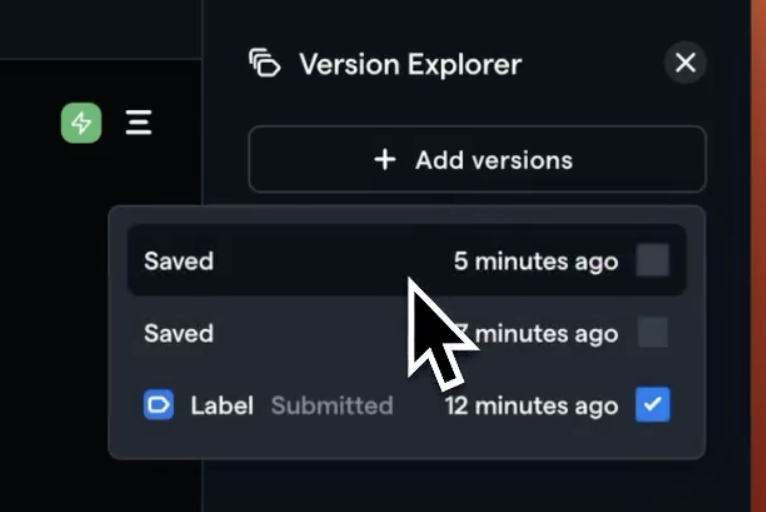The image size is (766, 512).
Task: Click the orange strip at the window edge
Action: pyautogui.click(x=758, y=256)
